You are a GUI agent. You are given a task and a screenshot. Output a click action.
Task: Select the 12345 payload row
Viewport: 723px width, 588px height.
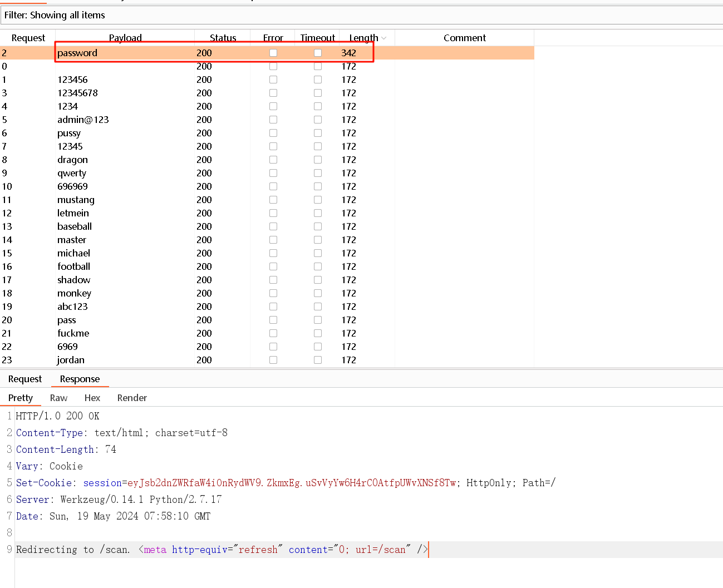(267, 146)
